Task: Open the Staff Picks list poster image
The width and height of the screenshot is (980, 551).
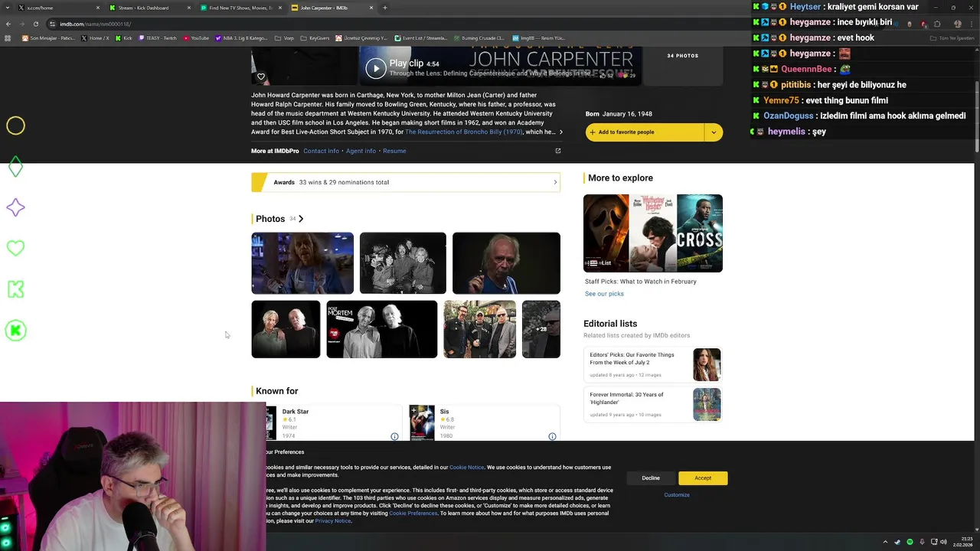Action: [653, 233]
